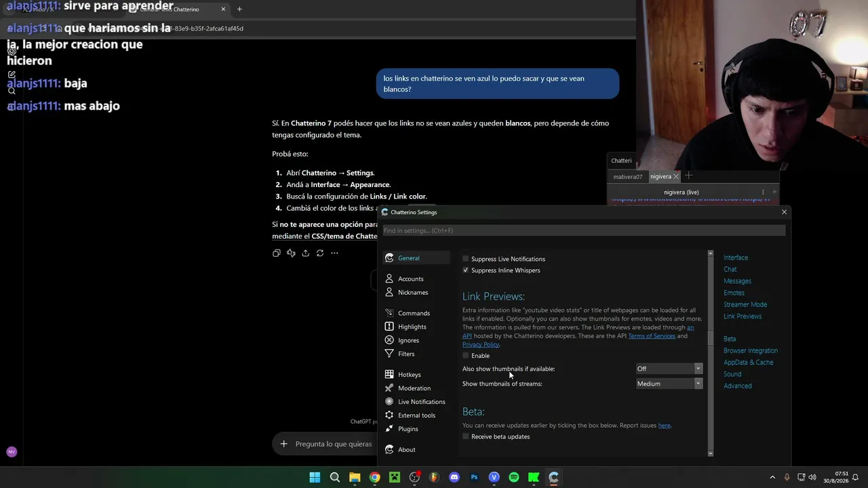Viewport: 868px width, 488px height.
Task: Click the Plugins plug icon
Action: (x=389, y=429)
